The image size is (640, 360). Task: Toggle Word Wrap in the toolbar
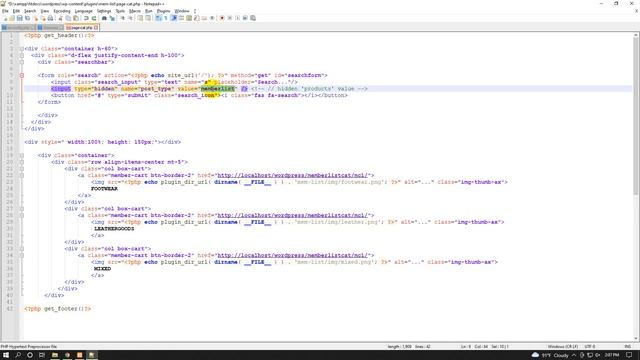[158, 18]
